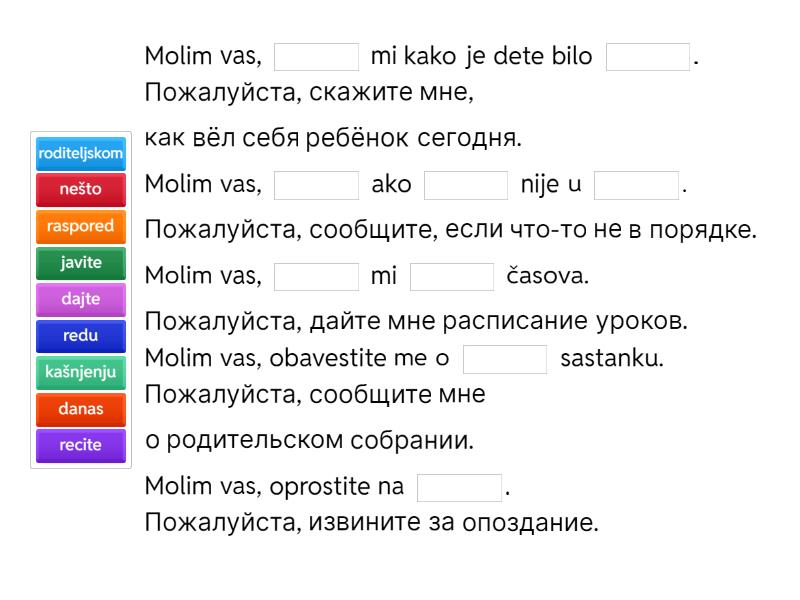Click the first blank after 'Molim vas,' in sentence one
Image resolution: width=800 pixels, height=600 pixels.
(x=316, y=56)
